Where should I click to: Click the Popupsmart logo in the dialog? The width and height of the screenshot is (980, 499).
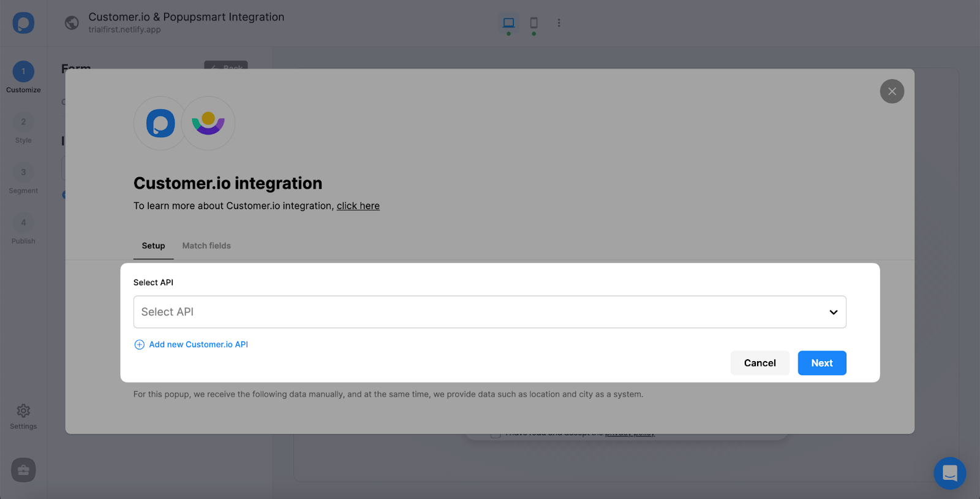tap(160, 123)
